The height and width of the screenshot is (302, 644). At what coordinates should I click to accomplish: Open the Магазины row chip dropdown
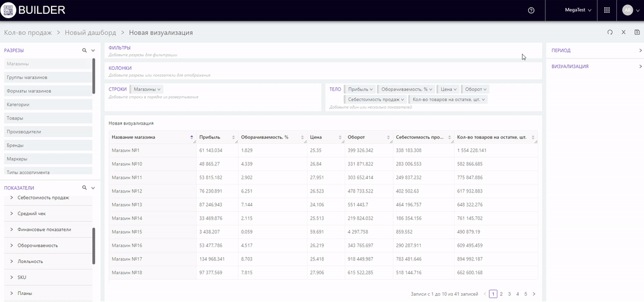pos(148,89)
